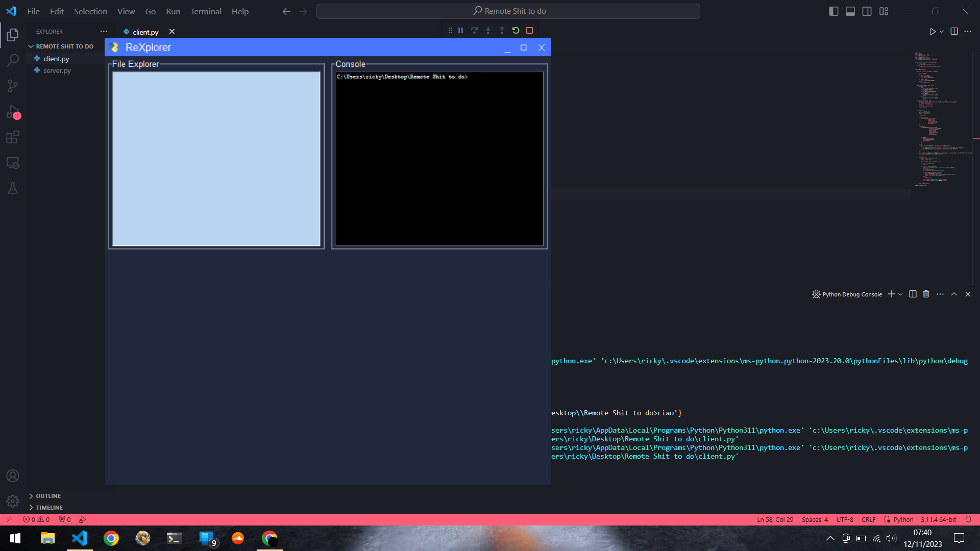Click the Python language indicator in status bar
This screenshot has height=551, width=980.
(902, 519)
